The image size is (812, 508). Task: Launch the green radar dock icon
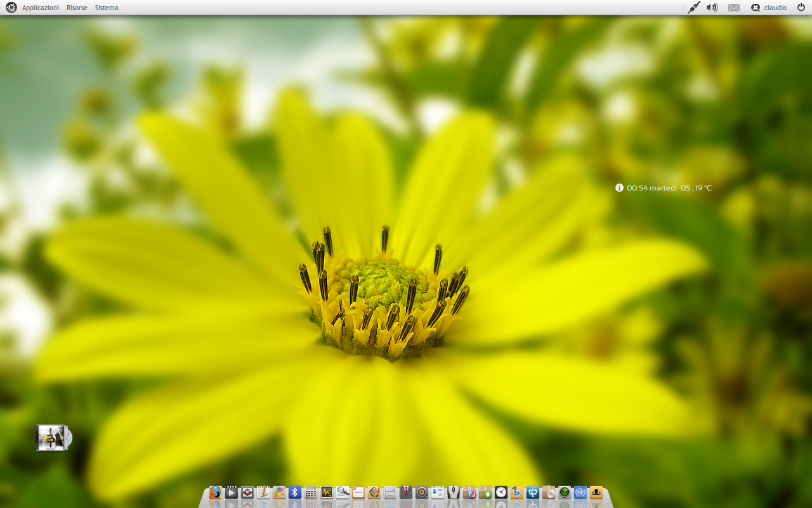[x=565, y=493]
